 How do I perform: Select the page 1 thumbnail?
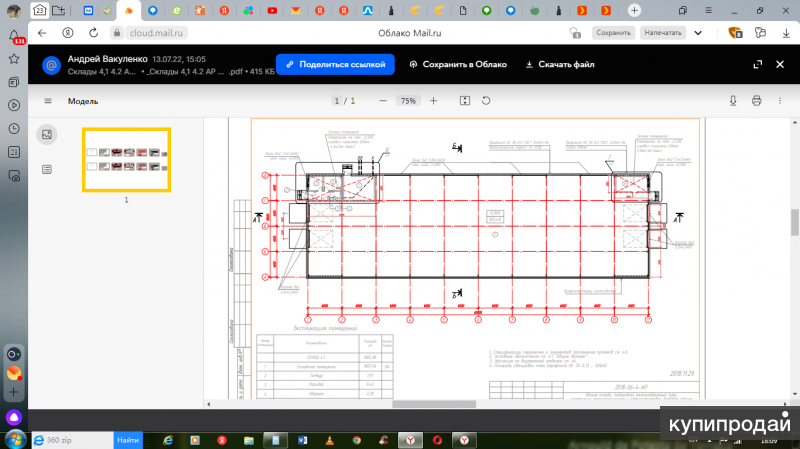click(127, 160)
